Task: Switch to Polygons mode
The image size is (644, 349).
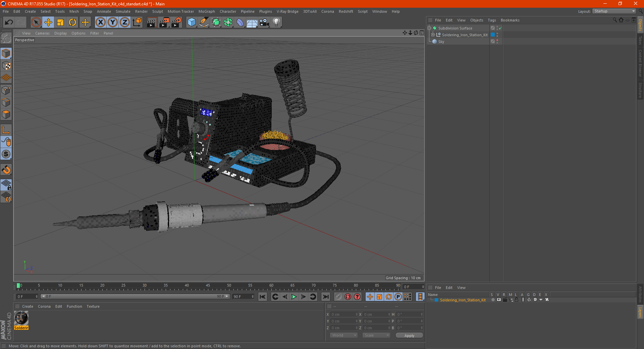Action: 6,114
